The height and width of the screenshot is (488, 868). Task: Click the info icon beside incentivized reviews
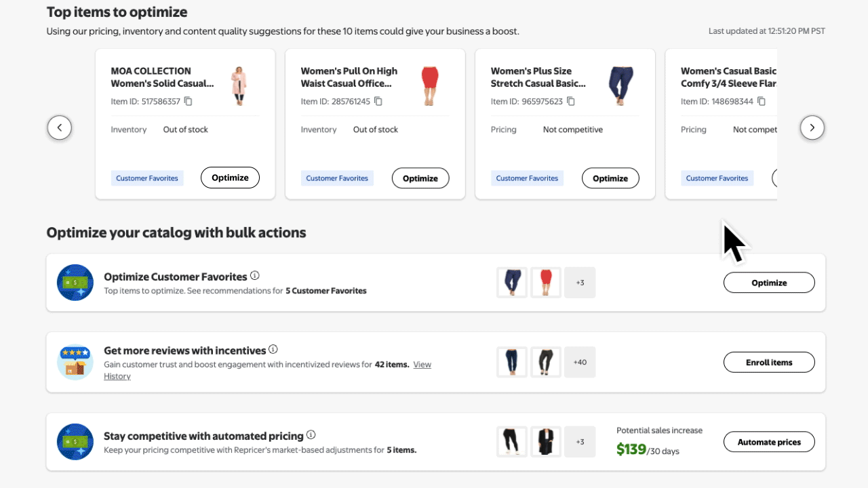point(273,348)
